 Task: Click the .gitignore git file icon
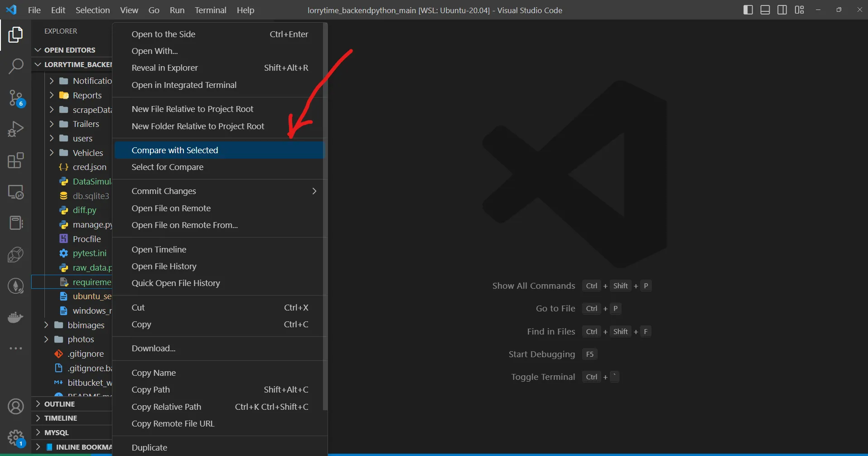point(58,354)
